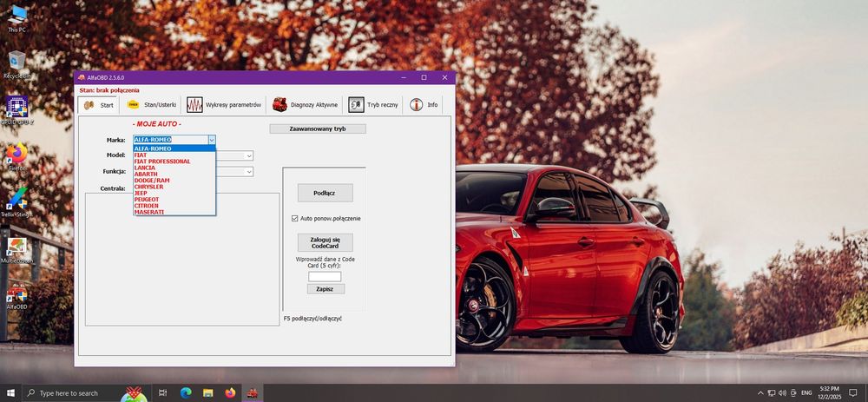Click the AlfaOBD title bar app icon
The image size is (868, 402).
pos(82,77)
